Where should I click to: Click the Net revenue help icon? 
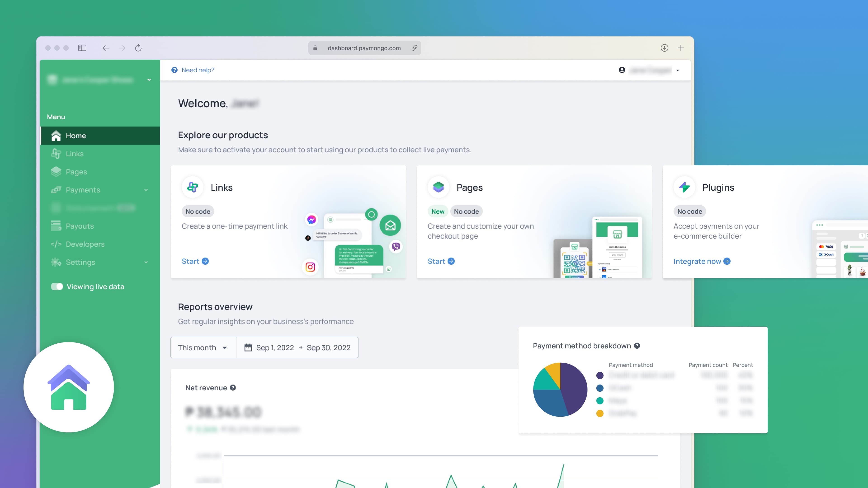point(233,388)
